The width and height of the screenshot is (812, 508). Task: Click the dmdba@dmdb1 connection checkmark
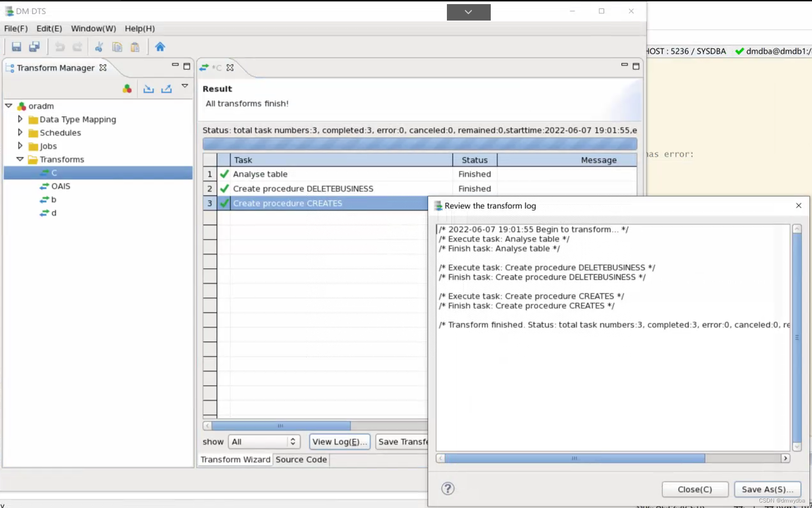739,51
